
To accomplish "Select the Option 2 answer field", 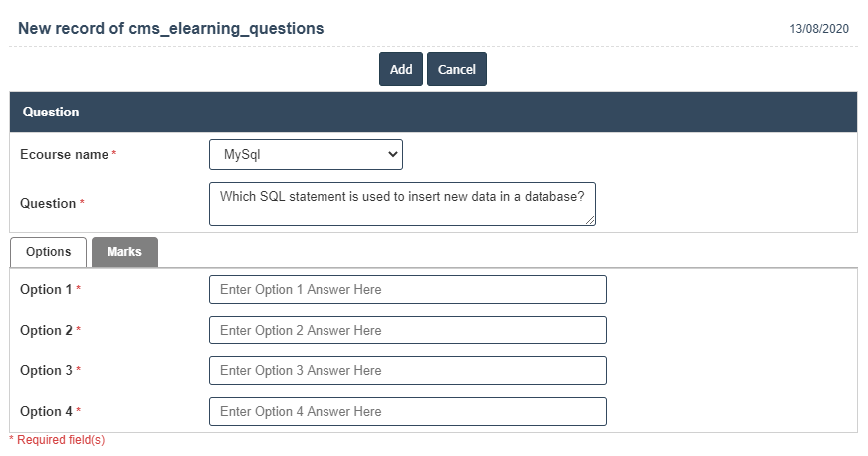I will [407, 331].
